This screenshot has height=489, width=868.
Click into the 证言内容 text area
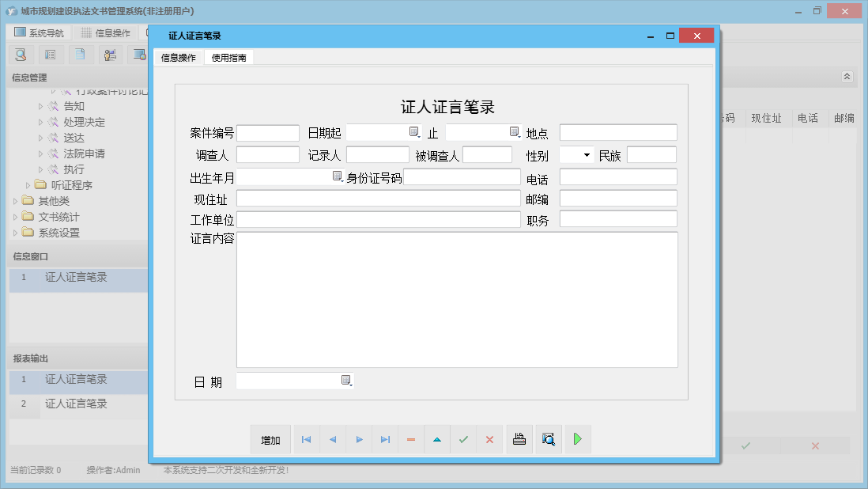point(457,299)
